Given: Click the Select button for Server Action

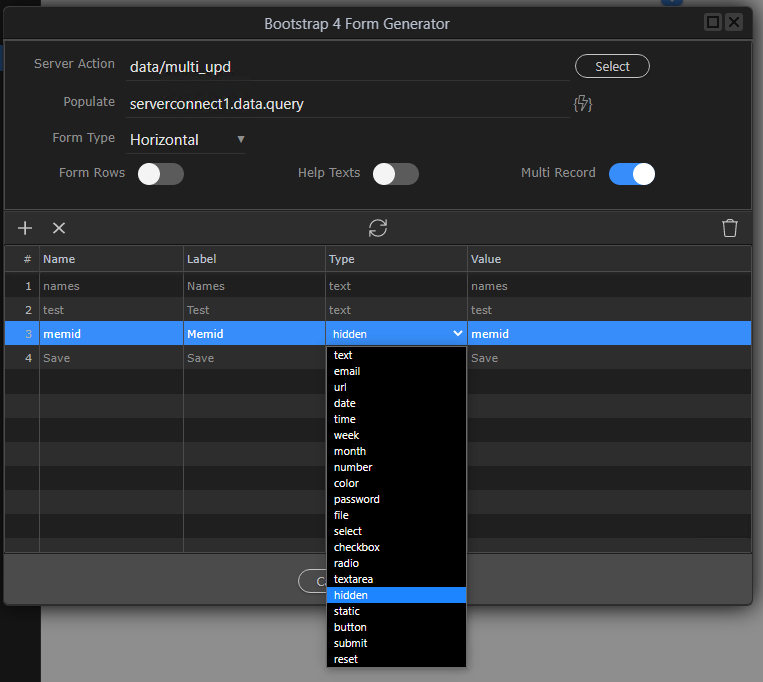Looking at the screenshot, I should [x=612, y=67].
